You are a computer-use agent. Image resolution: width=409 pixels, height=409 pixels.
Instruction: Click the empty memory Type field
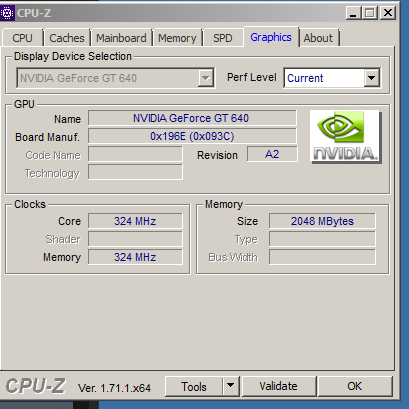tap(322, 239)
